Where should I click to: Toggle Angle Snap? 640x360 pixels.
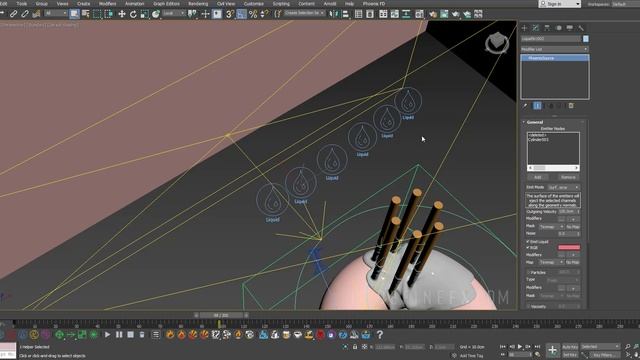[242, 14]
